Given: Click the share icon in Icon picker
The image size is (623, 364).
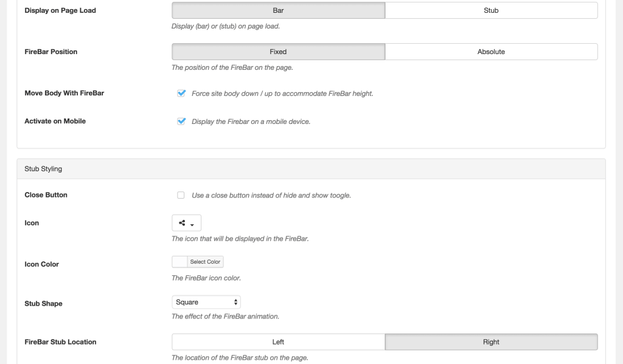Looking at the screenshot, I should pos(182,223).
